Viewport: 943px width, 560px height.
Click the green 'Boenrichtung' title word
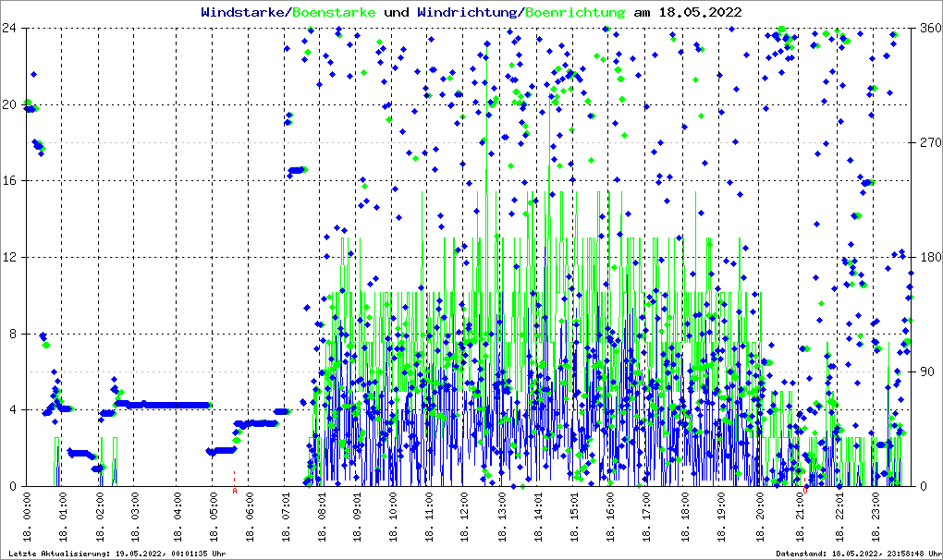pos(575,12)
